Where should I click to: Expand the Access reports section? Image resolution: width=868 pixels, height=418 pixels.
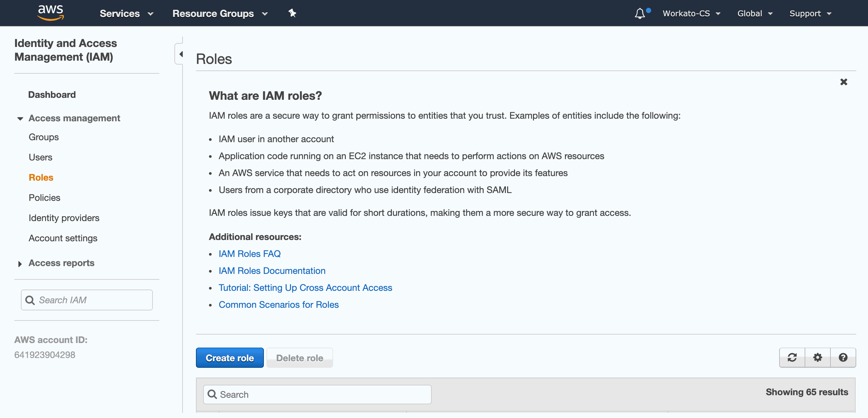click(x=20, y=263)
